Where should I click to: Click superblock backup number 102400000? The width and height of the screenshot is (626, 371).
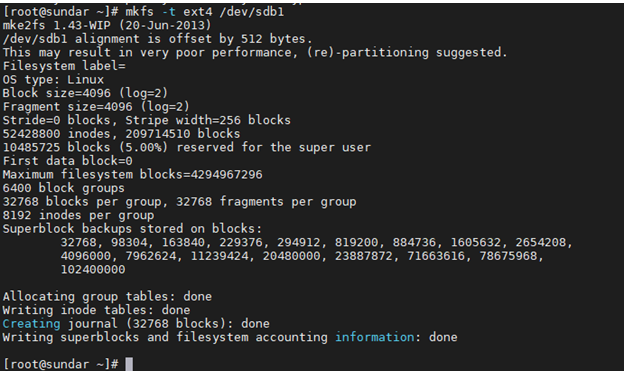(x=93, y=270)
